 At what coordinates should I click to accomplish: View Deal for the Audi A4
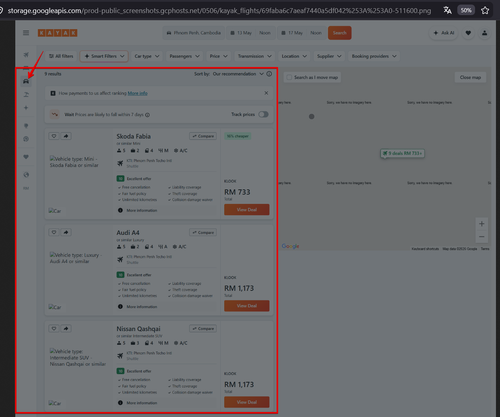pyautogui.click(x=247, y=306)
